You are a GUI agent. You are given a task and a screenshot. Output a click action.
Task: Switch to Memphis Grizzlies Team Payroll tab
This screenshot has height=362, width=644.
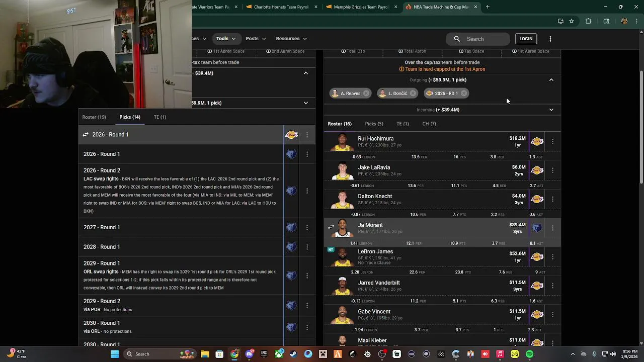tap(361, 7)
